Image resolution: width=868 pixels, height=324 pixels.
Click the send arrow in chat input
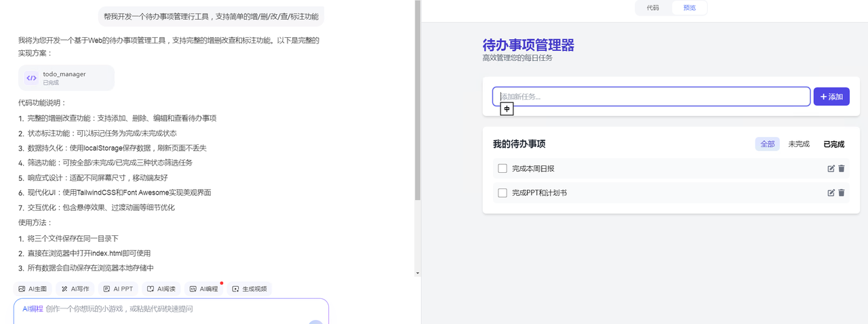click(x=315, y=321)
